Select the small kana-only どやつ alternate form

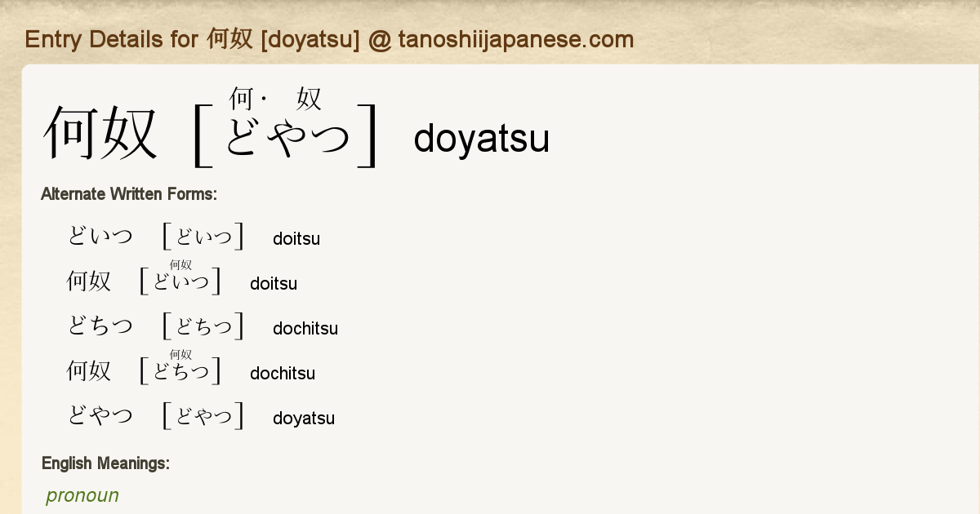[x=100, y=416]
